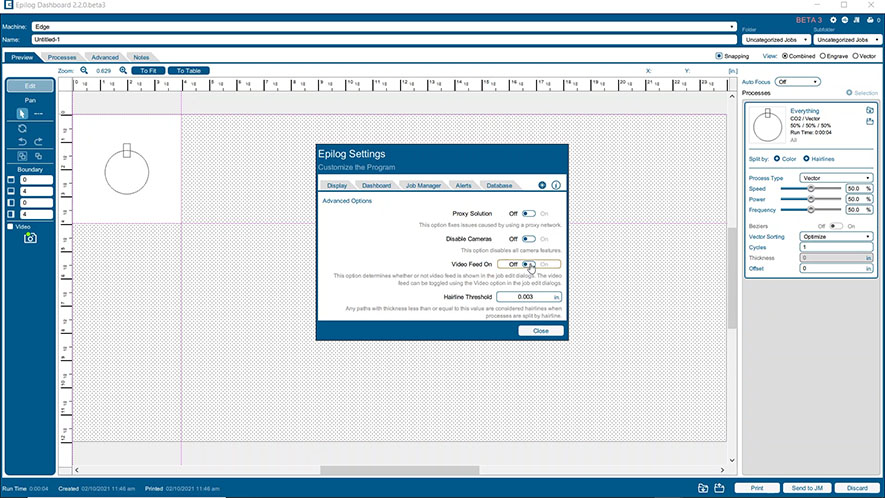Click the settings gear icon in header
Viewport: 885px width, 498px height.
[x=832, y=19]
